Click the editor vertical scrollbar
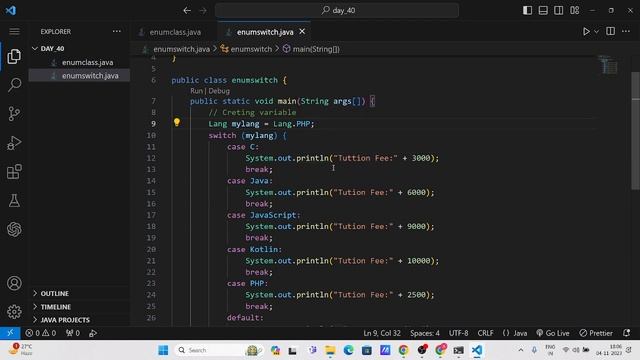 tap(636, 131)
